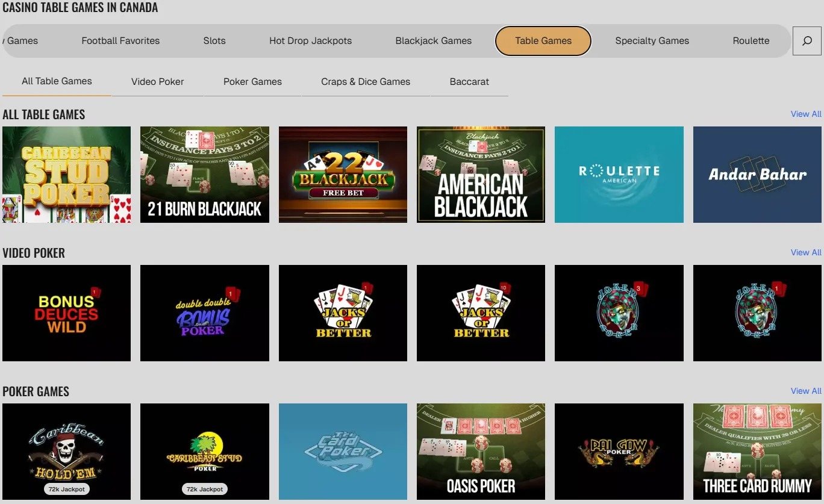Screen dimensions: 824x504
Task: Switch to the Video Poker tab
Action: click(158, 81)
